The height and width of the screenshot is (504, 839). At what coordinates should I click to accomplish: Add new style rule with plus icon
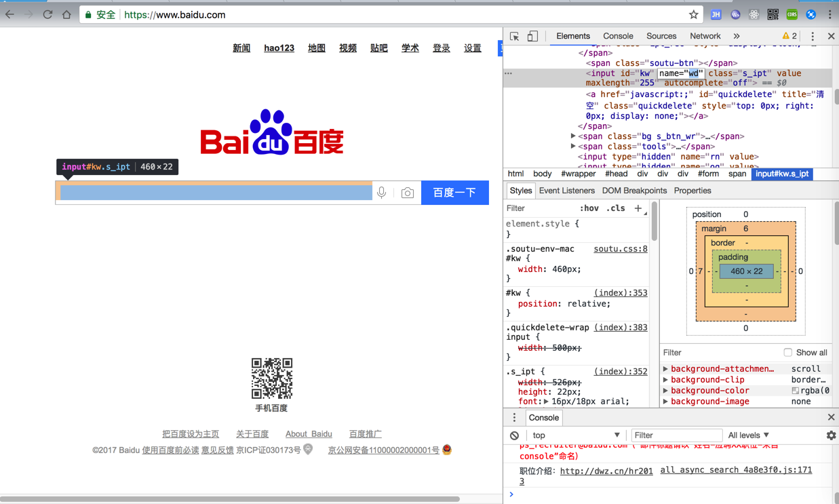pos(638,208)
